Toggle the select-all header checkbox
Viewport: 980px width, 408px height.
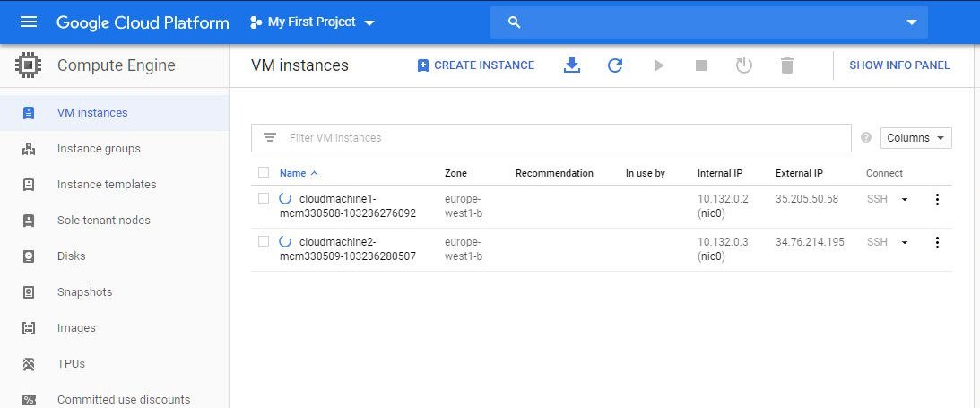point(264,172)
